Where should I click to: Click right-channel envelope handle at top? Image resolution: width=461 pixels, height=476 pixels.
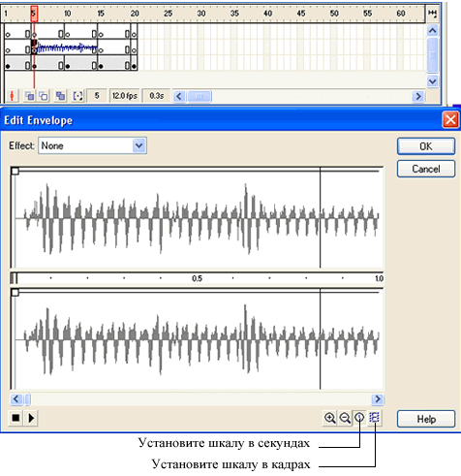pos(15,293)
